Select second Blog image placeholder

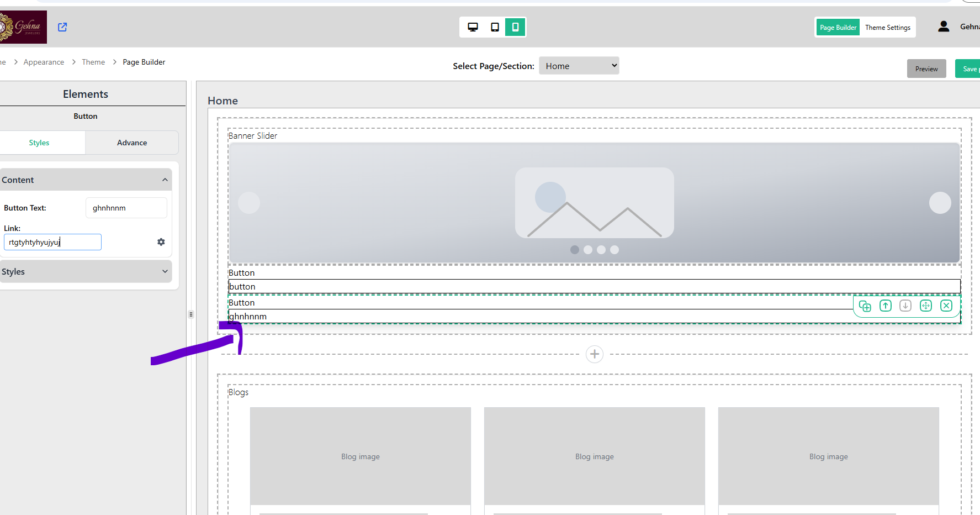[x=595, y=456]
